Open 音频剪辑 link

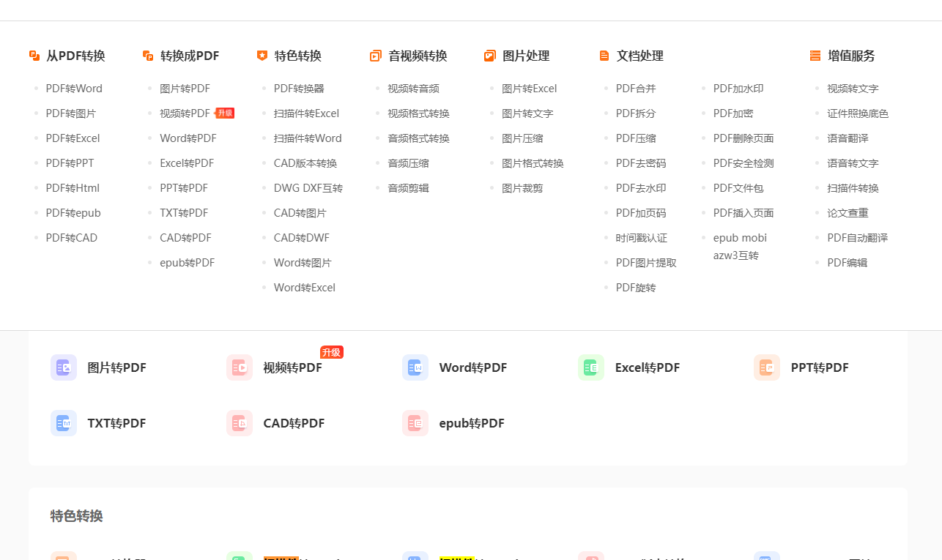pyautogui.click(x=409, y=188)
